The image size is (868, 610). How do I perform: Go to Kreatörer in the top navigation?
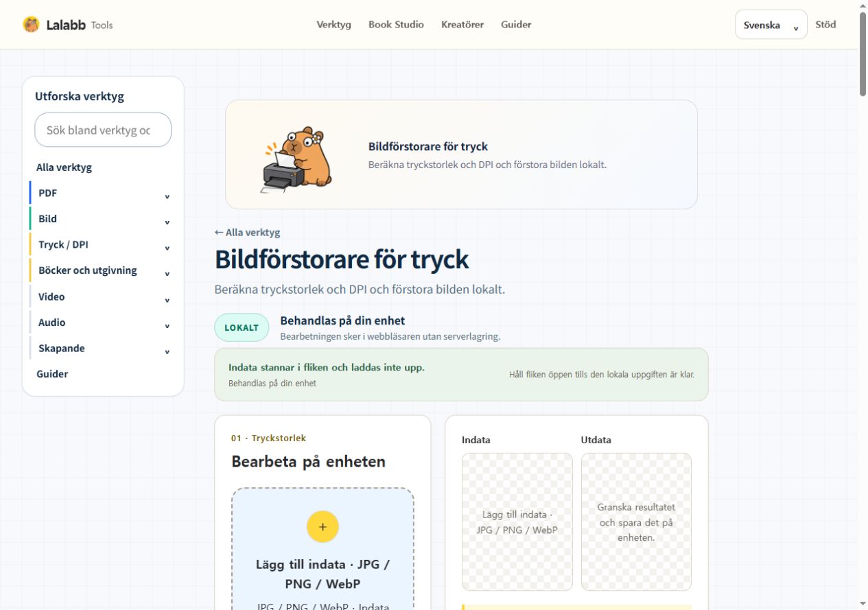click(x=462, y=25)
